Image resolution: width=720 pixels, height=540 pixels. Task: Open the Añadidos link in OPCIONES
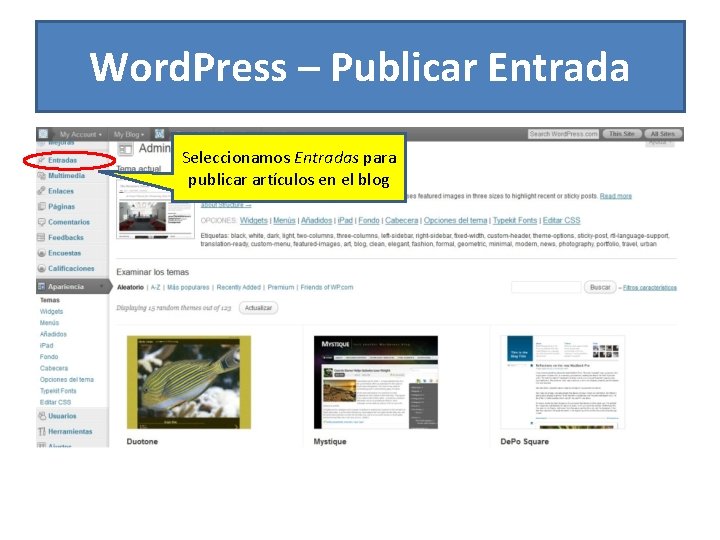[316, 220]
